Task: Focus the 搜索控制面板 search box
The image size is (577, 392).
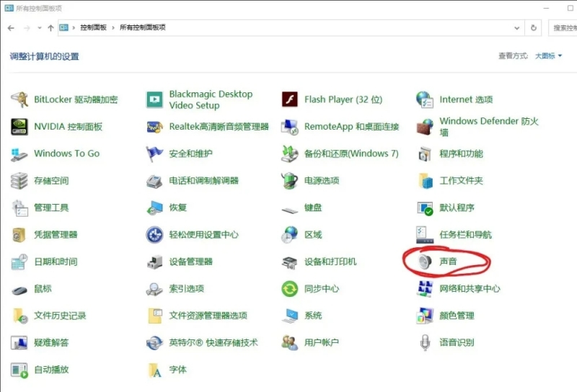Action: point(563,28)
